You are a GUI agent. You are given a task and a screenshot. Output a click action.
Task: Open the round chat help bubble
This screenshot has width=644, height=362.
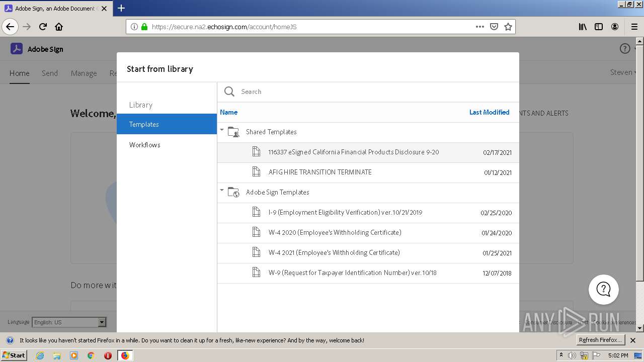[x=603, y=290]
